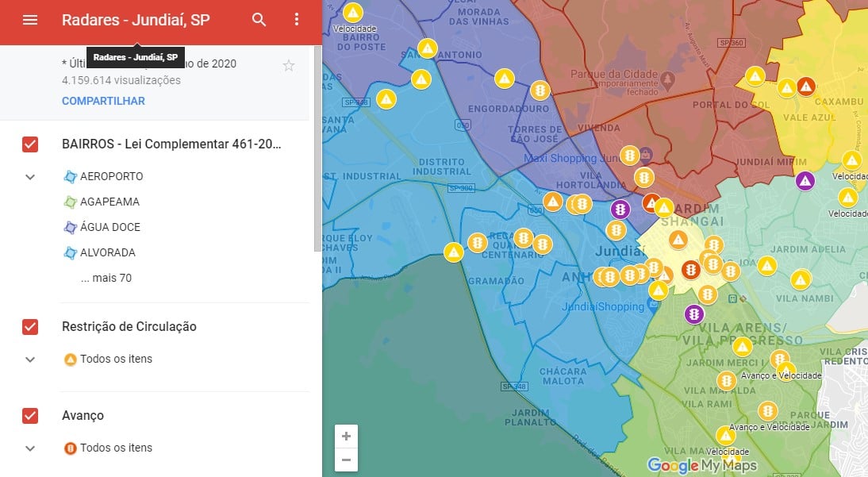The height and width of the screenshot is (477, 868).
Task: Zoom out on the map
Action: point(346,460)
